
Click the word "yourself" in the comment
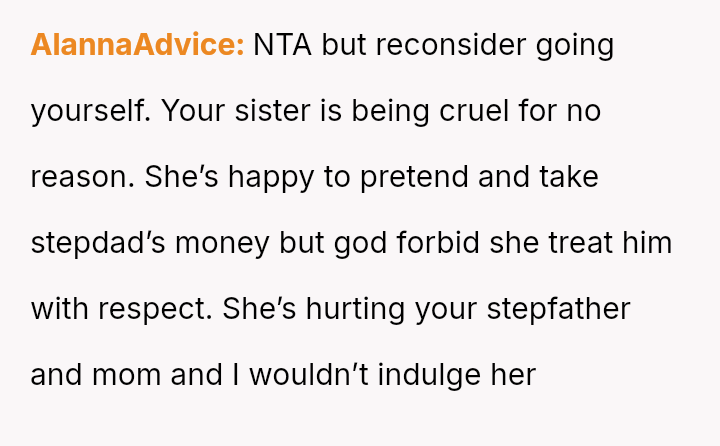coord(90,112)
